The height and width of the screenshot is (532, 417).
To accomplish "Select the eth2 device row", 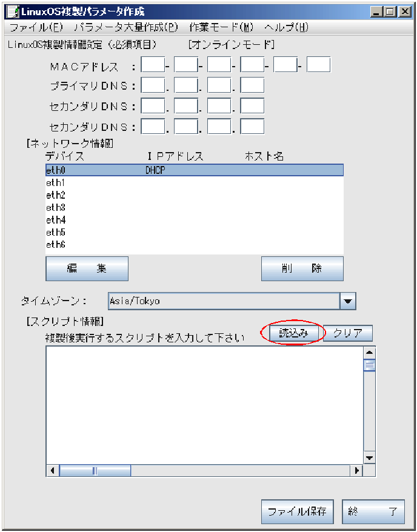I will (195, 195).
